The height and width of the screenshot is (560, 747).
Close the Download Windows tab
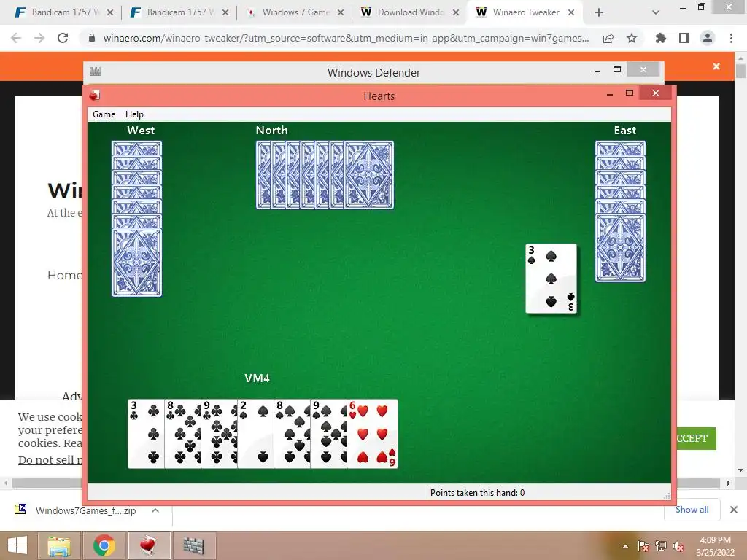click(x=456, y=12)
